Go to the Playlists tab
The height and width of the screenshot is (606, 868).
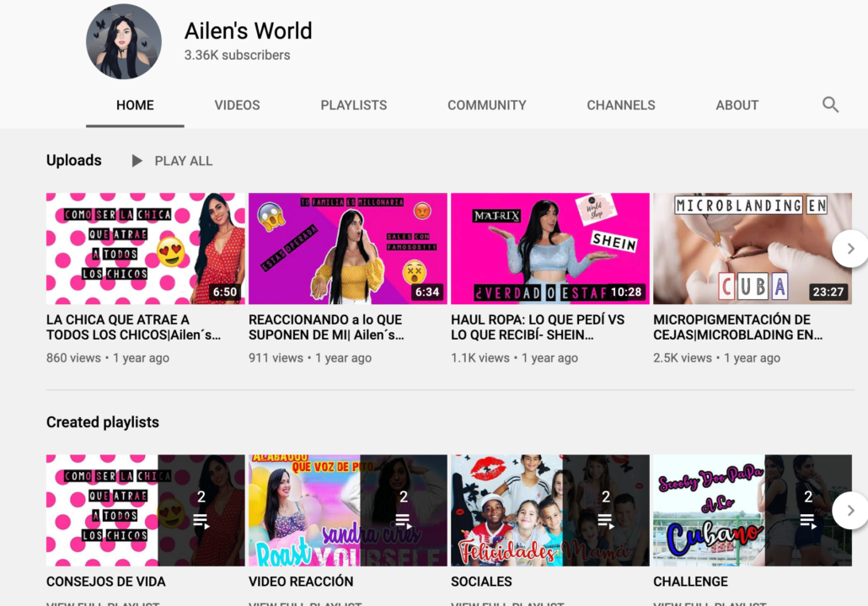tap(354, 105)
